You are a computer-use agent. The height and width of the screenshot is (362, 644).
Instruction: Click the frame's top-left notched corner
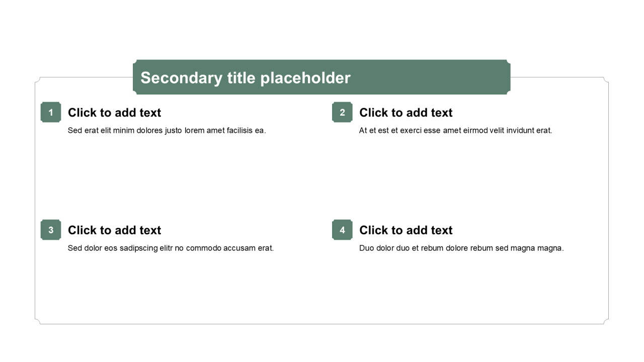[x=37, y=79]
